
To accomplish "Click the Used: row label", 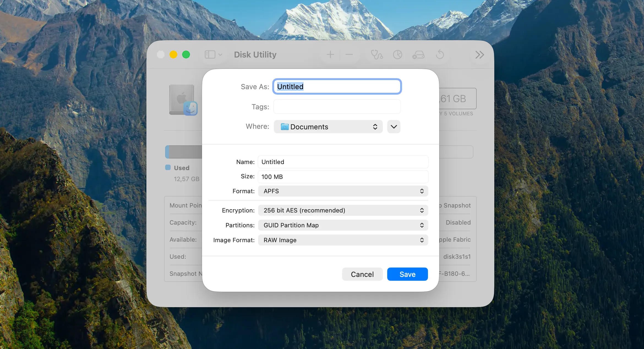I will click(x=178, y=257).
